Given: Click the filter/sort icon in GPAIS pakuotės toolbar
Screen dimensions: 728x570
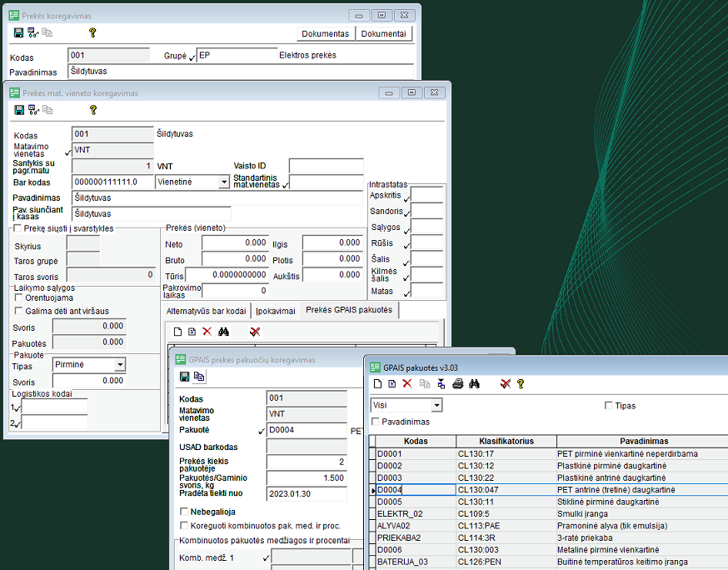Looking at the screenshot, I should pyautogui.click(x=441, y=383).
